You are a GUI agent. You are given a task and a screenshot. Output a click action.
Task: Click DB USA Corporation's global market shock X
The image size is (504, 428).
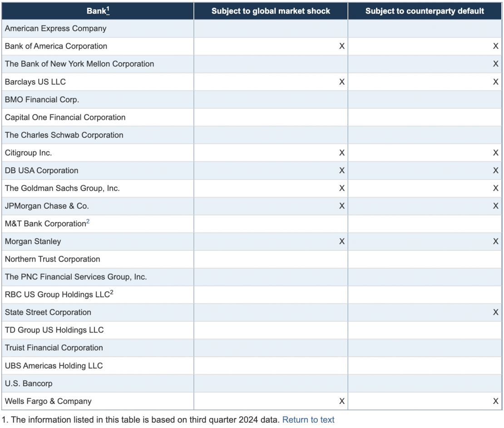[x=342, y=170]
